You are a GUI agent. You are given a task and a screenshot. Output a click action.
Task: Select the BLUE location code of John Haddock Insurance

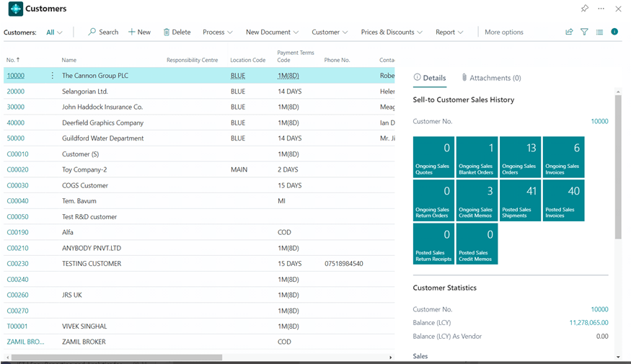tap(238, 107)
